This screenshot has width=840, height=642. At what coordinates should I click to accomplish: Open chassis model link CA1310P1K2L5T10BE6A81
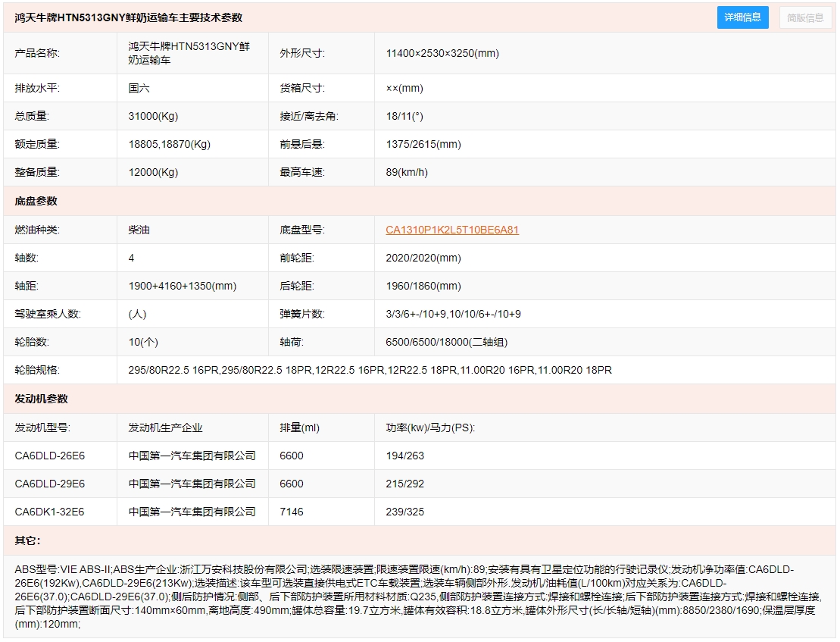pyautogui.click(x=452, y=230)
